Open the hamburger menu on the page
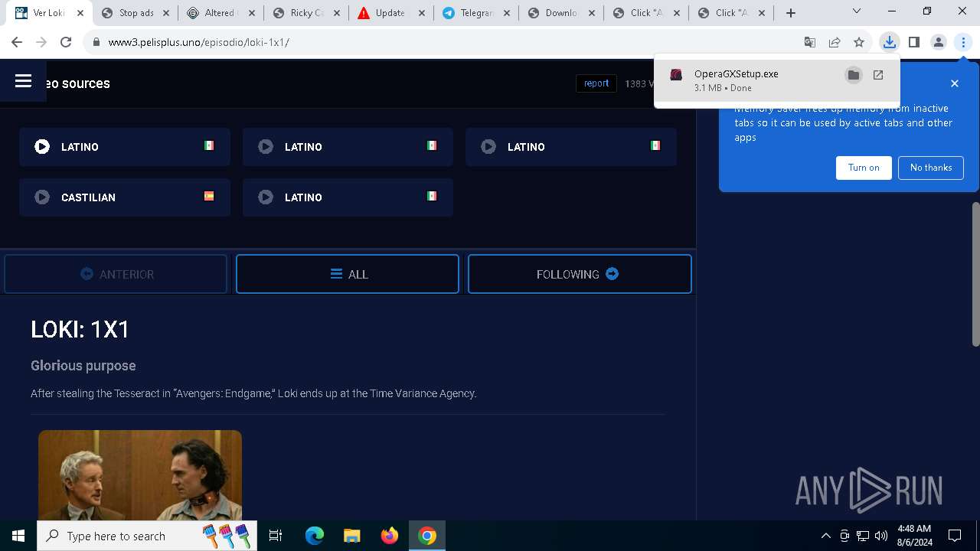The width and height of the screenshot is (980, 551). (23, 81)
